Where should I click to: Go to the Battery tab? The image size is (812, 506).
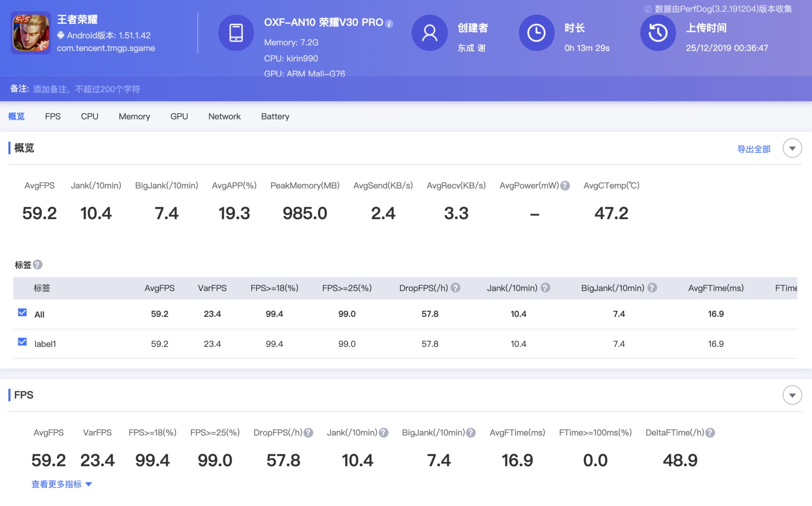pyautogui.click(x=275, y=116)
